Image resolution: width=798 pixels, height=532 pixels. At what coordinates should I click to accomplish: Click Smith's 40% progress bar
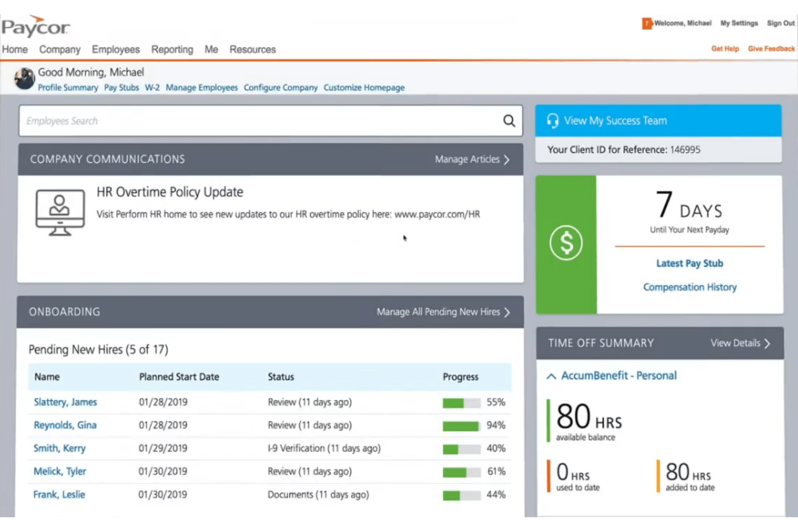[462, 450]
